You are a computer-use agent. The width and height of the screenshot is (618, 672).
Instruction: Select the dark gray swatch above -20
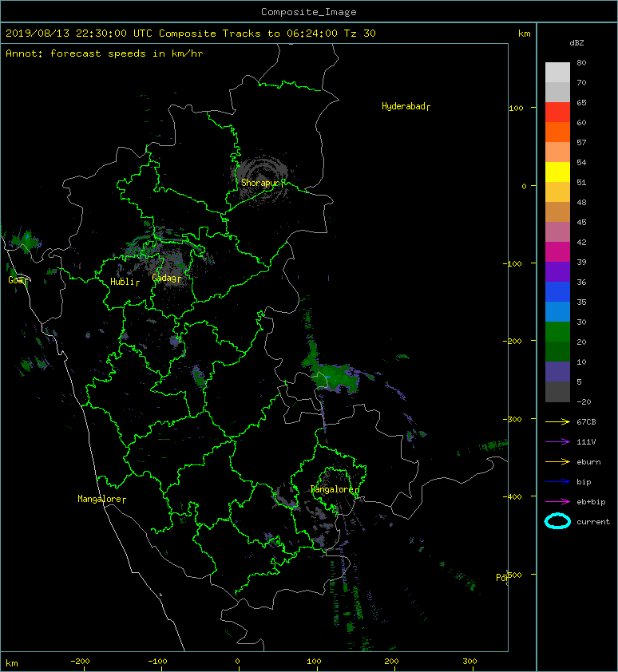tap(557, 391)
